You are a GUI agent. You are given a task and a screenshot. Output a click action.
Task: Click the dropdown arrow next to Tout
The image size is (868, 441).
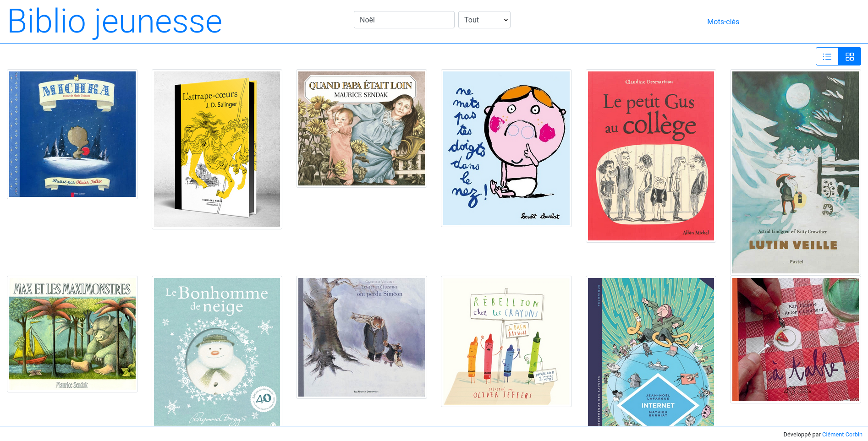[x=505, y=20]
